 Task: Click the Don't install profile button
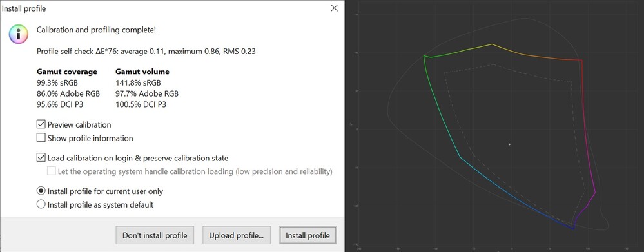click(x=155, y=235)
